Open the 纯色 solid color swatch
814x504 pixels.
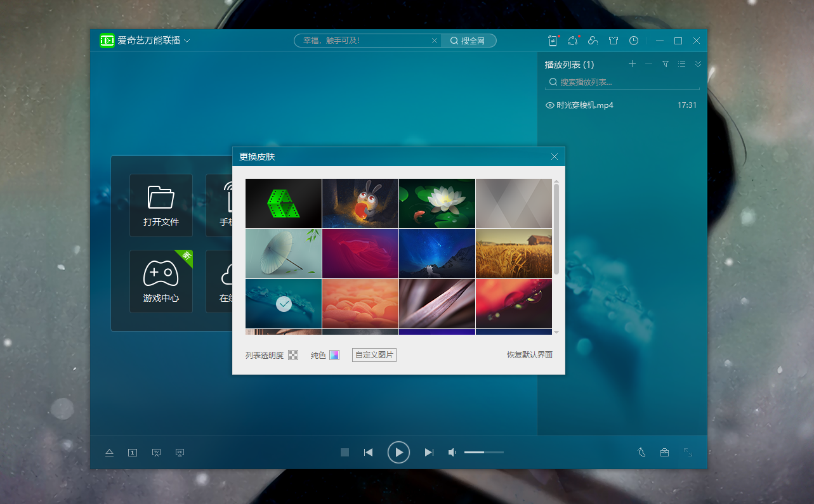[x=334, y=355]
